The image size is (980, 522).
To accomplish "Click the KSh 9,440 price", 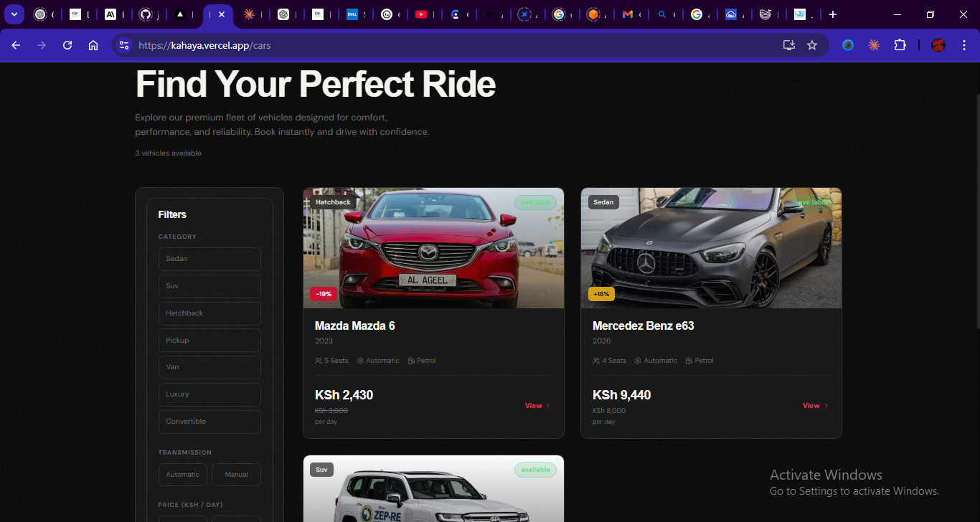I will [622, 395].
